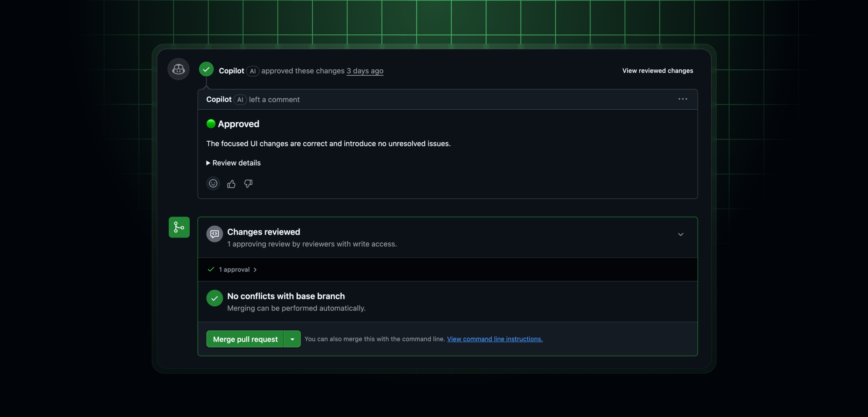This screenshot has width=868, height=417.
Task: Click the green merge branch icon
Action: click(179, 227)
